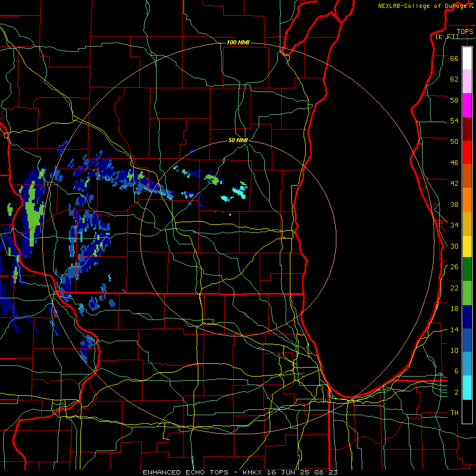Click the "[K FT]" legend units label
The height and width of the screenshot is (476, 476).
(x=447, y=36)
